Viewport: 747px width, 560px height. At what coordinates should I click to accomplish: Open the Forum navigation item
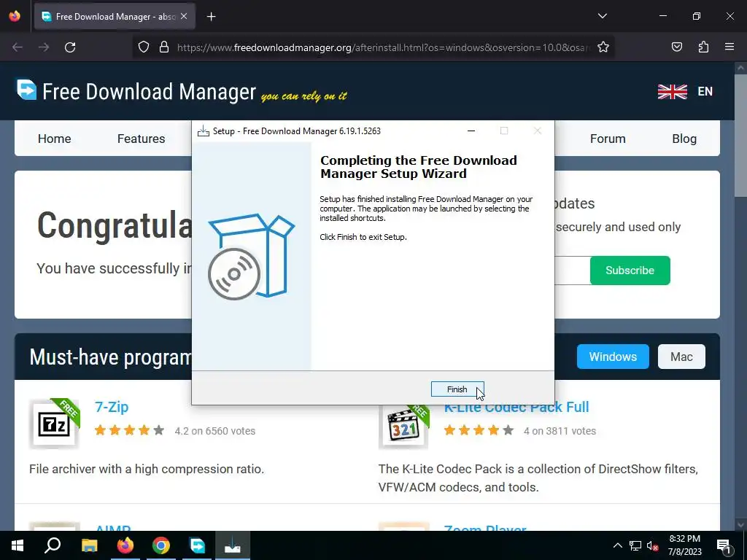click(608, 139)
